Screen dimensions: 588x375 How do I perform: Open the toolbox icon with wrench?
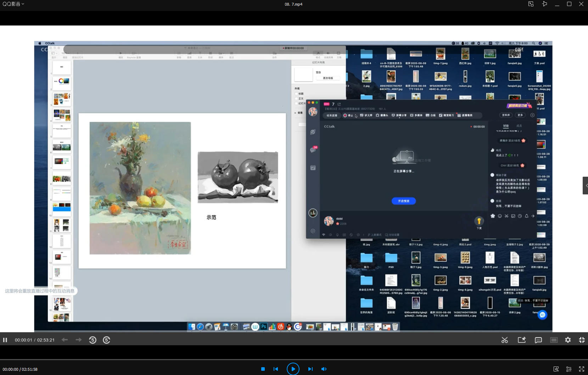[x=556, y=369]
